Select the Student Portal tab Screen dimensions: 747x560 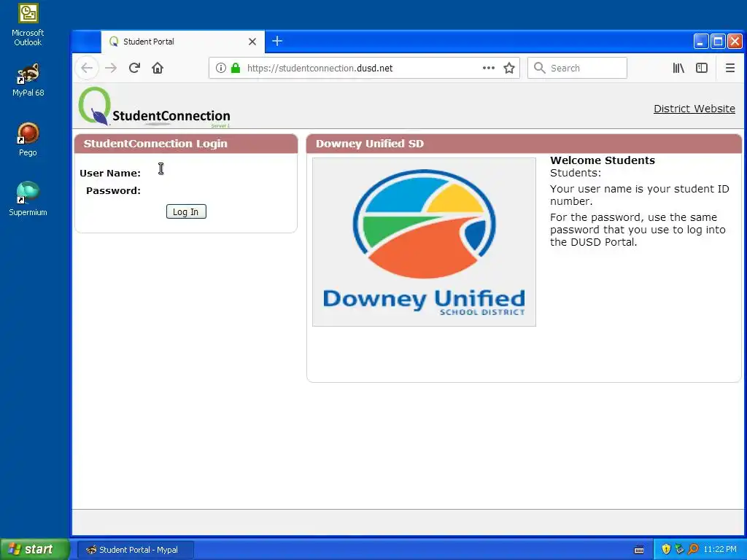point(182,42)
